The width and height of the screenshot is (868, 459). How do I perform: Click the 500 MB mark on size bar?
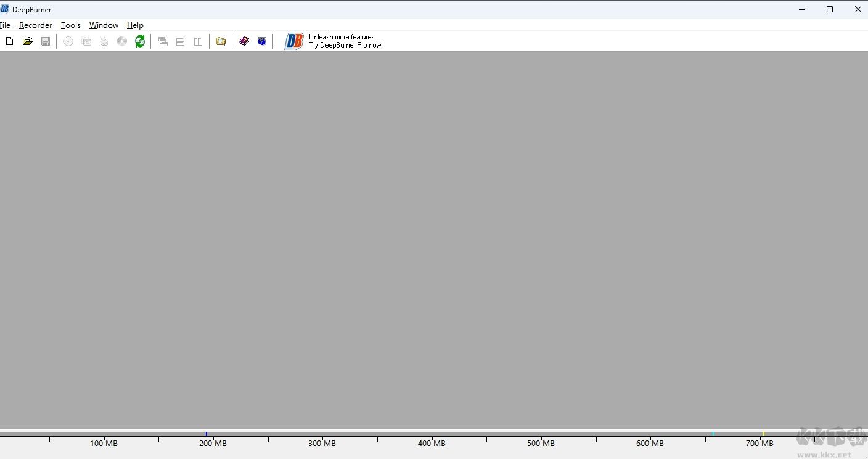541,444
